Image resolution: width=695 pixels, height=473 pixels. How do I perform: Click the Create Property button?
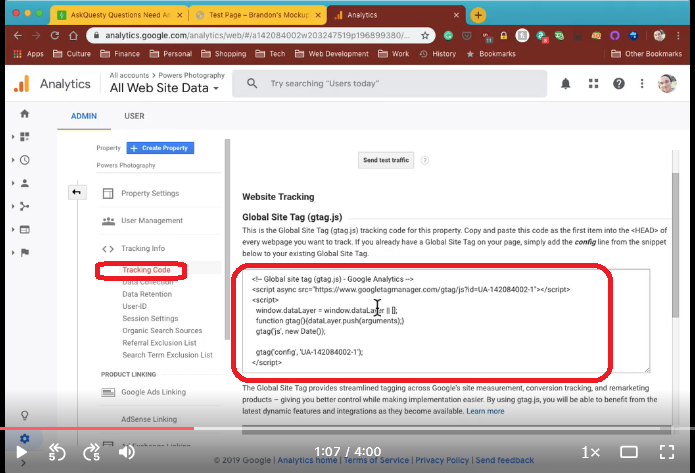(x=160, y=148)
